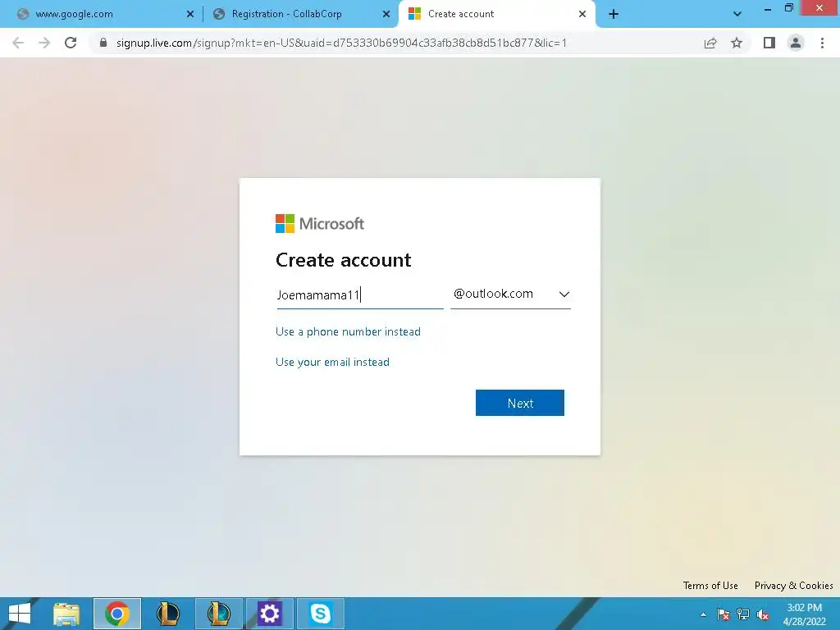The height and width of the screenshot is (630, 840).
Task: Click the taskbar clock showing 3:02 PM
Action: click(x=804, y=614)
